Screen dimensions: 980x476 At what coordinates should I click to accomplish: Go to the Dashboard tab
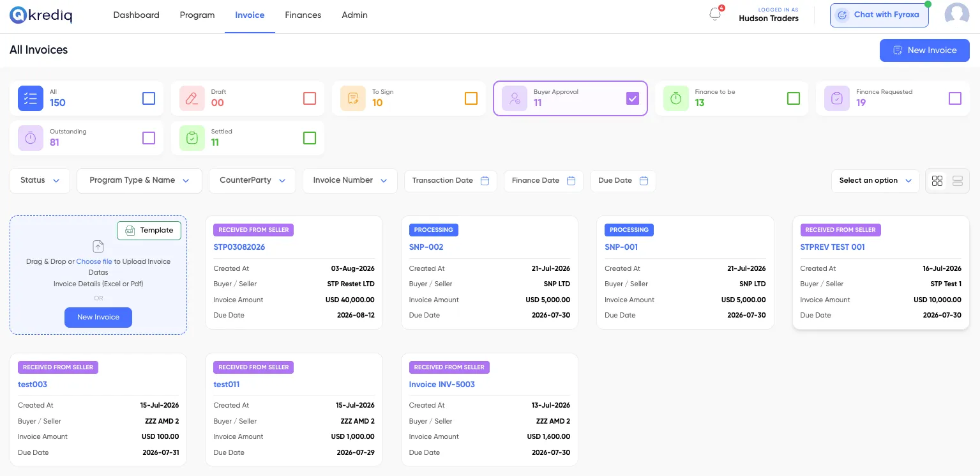tap(136, 15)
